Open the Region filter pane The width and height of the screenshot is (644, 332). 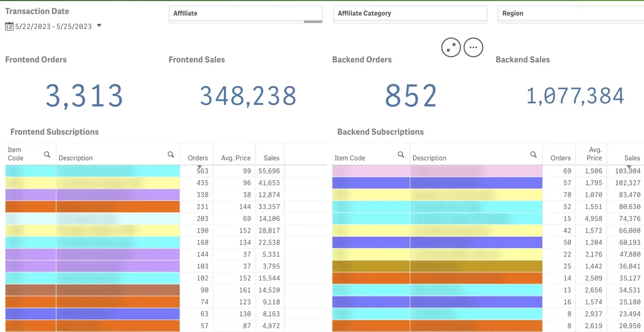(x=571, y=13)
